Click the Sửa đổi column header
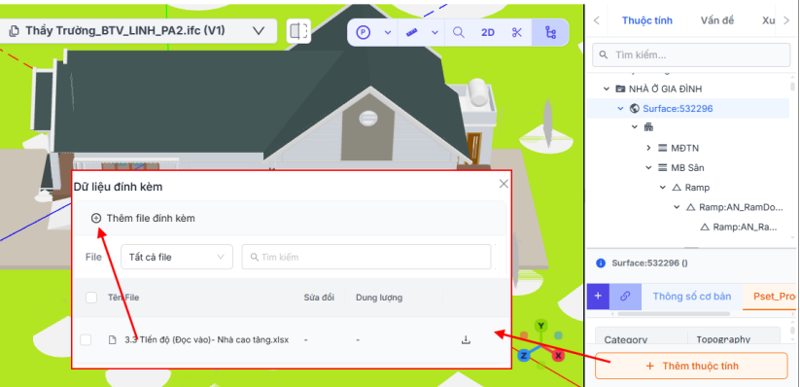 pyautogui.click(x=319, y=297)
